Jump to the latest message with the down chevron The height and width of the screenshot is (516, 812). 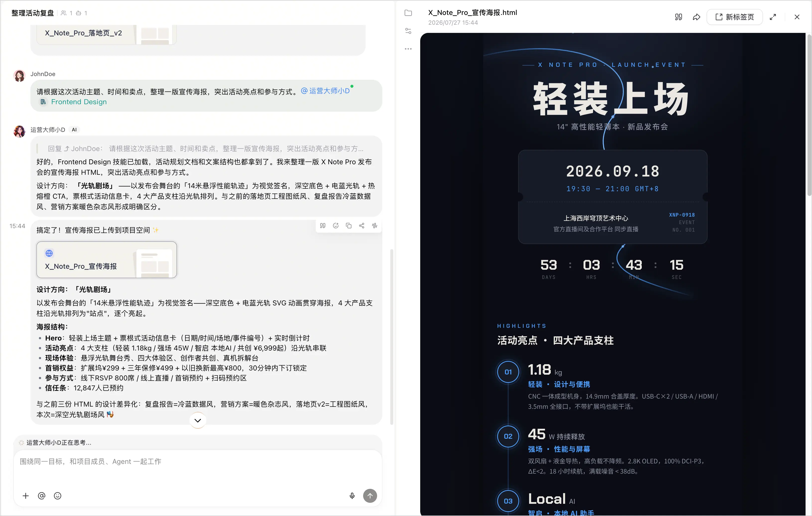(198, 420)
